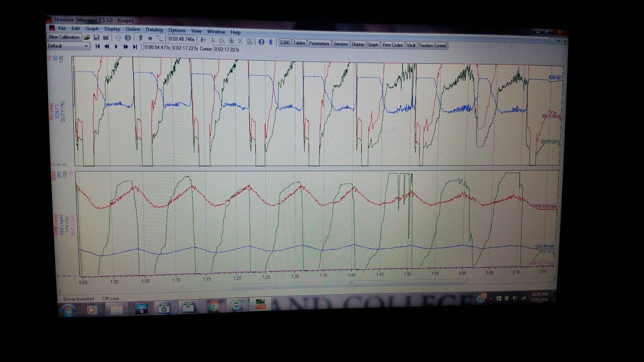Click the Parameters button

[319, 43]
